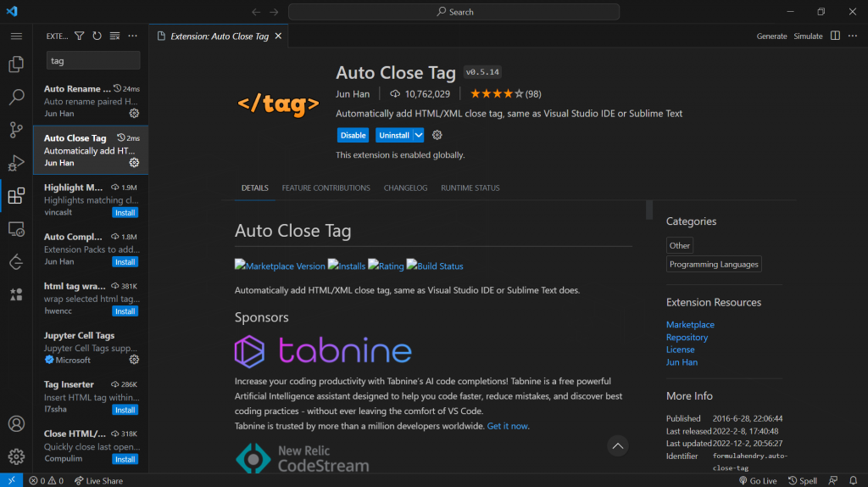The width and height of the screenshot is (868, 487).
Task: Click the star rating (98)
Action: click(505, 94)
